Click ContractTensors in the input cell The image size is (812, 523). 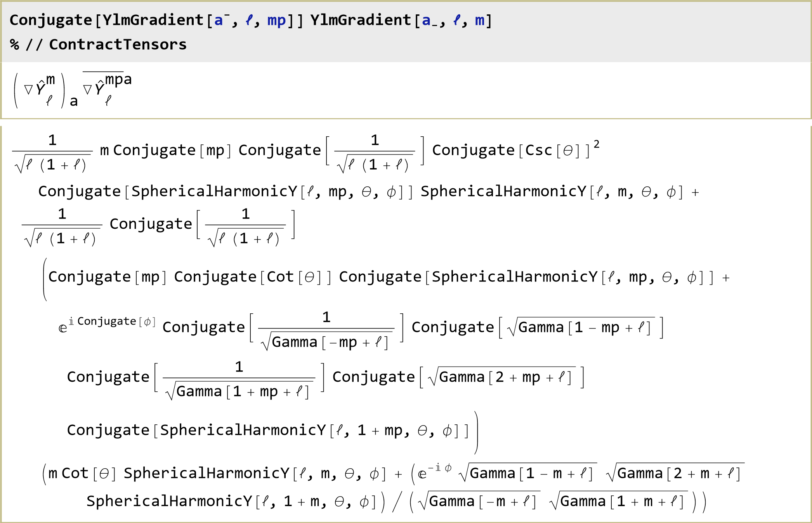[x=118, y=45]
